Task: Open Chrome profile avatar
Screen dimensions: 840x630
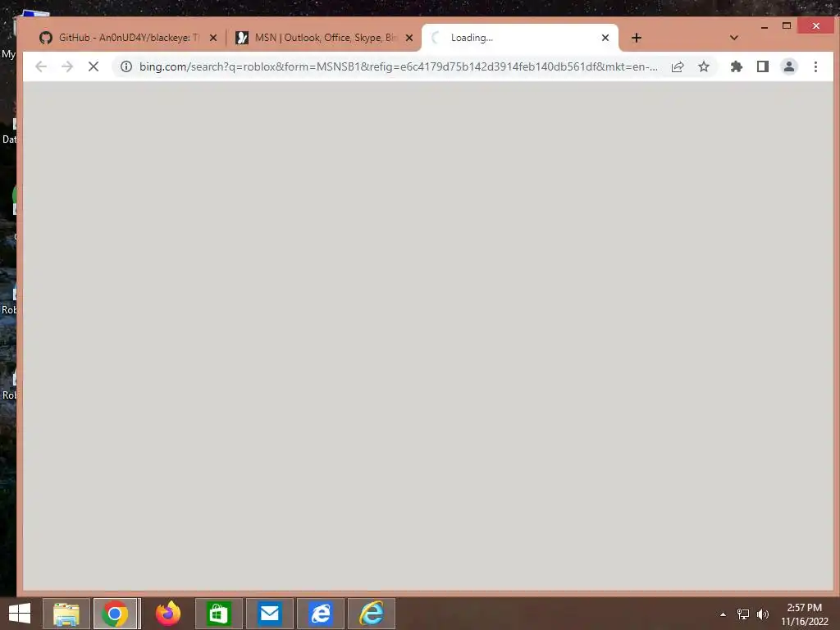Action: tap(789, 66)
